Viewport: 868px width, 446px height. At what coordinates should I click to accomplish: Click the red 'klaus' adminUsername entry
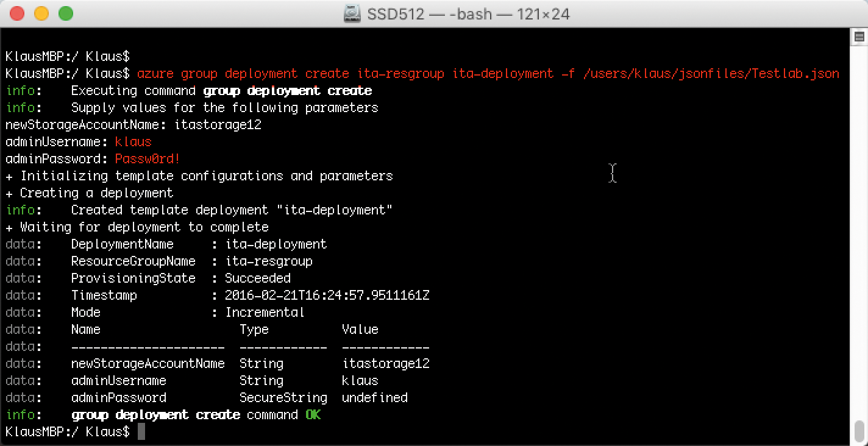[133, 142]
